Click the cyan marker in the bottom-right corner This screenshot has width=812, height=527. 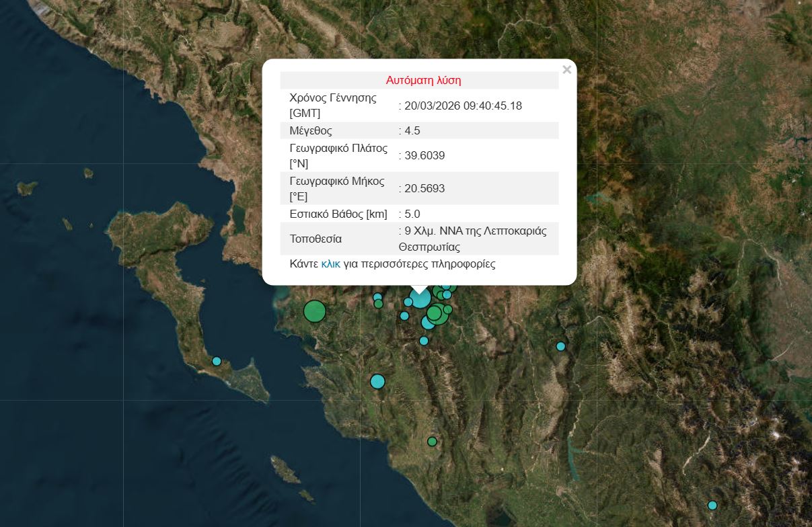[x=712, y=505]
